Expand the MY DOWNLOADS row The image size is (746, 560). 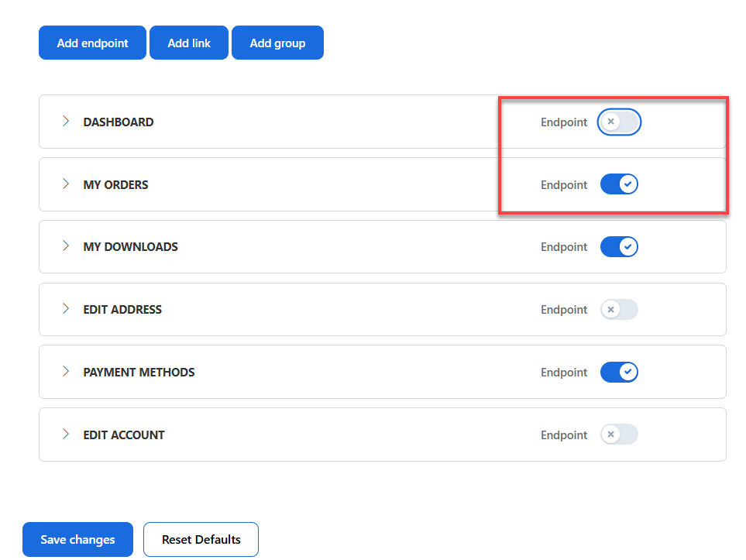66,246
